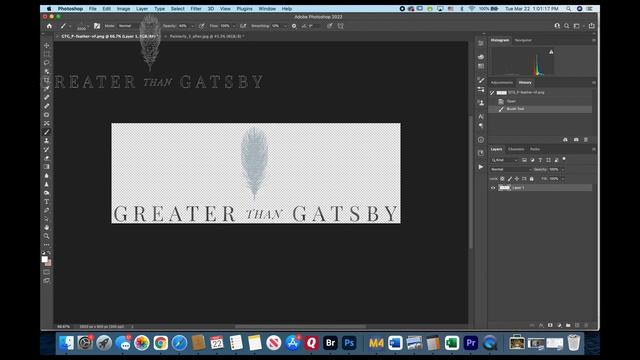The height and width of the screenshot is (360, 640).
Task: Toggle Quick Mask mode icon
Action: [47, 272]
